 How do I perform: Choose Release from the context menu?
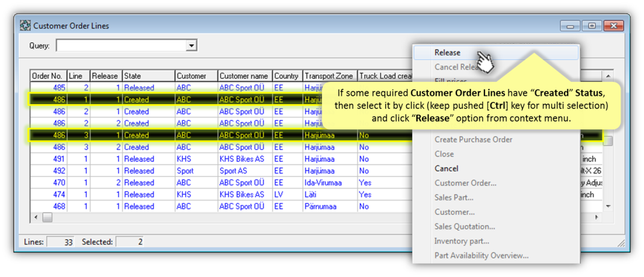496,52
